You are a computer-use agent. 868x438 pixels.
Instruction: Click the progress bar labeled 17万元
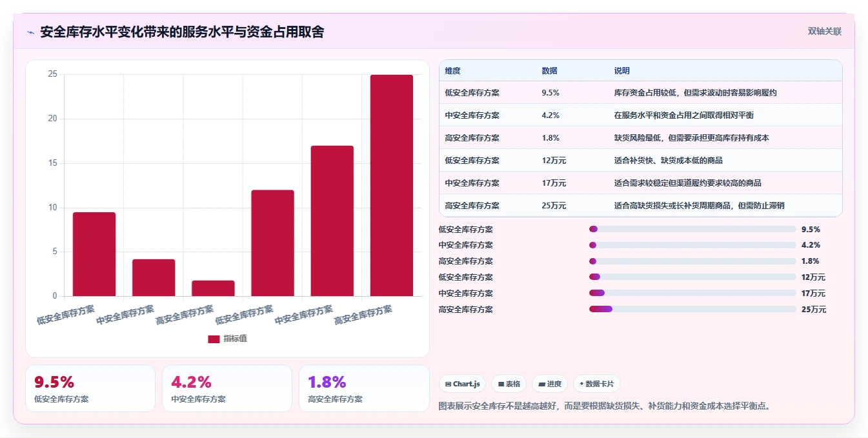pos(692,294)
